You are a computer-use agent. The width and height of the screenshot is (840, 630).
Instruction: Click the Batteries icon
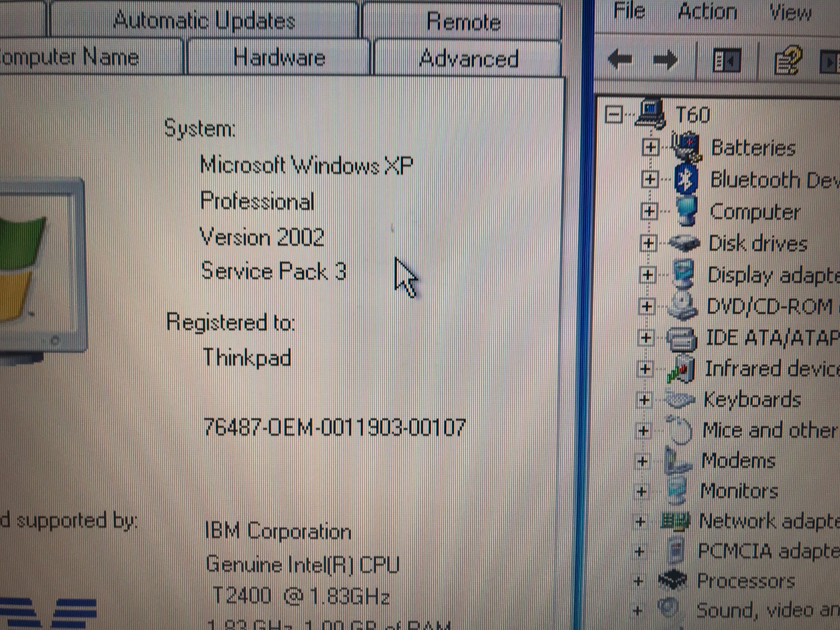click(x=686, y=147)
